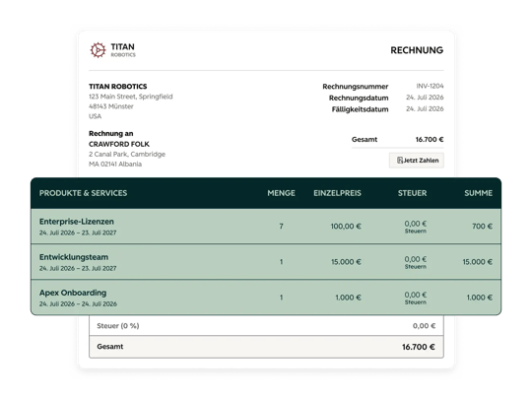
Task: Select the Fälligkeitsdatum value 24. Juli 2026
Action: (425, 109)
